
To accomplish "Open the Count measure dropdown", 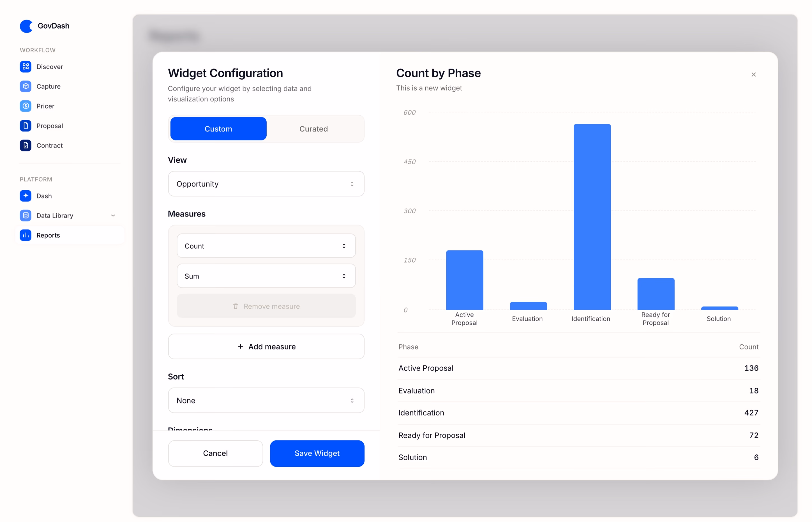I will pyautogui.click(x=266, y=246).
